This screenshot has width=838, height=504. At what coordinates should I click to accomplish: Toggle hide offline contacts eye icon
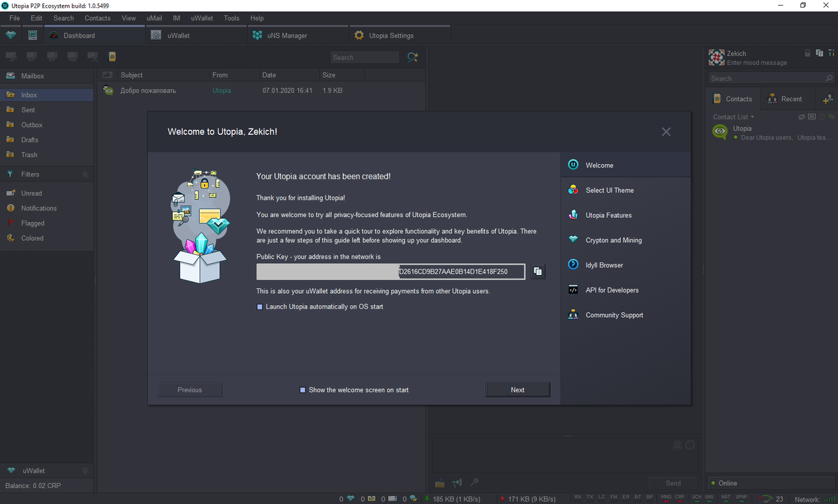pos(802,117)
